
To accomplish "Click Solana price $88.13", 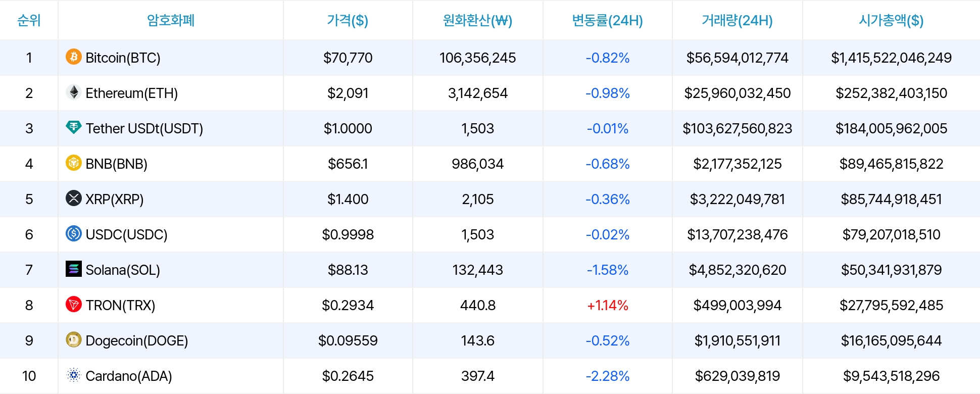I will (348, 270).
